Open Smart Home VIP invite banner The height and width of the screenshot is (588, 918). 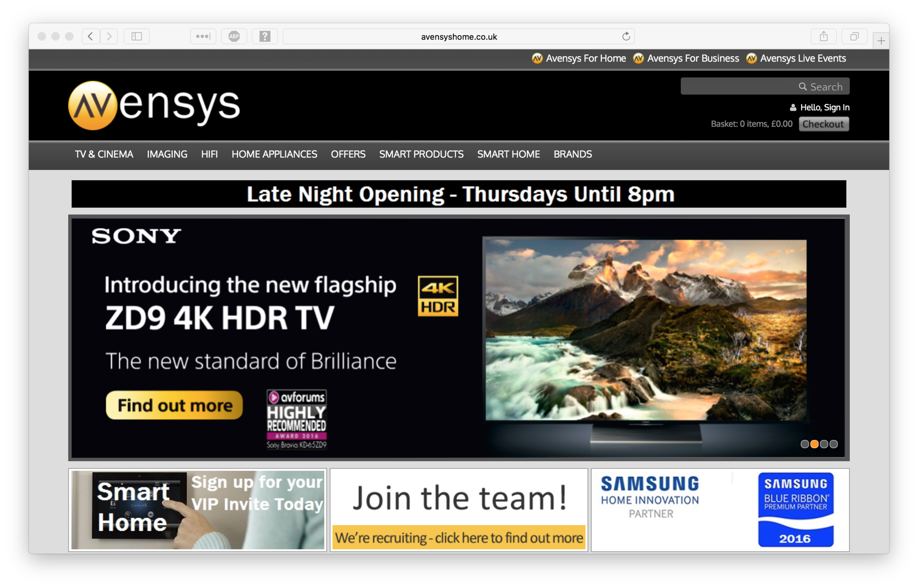198,510
